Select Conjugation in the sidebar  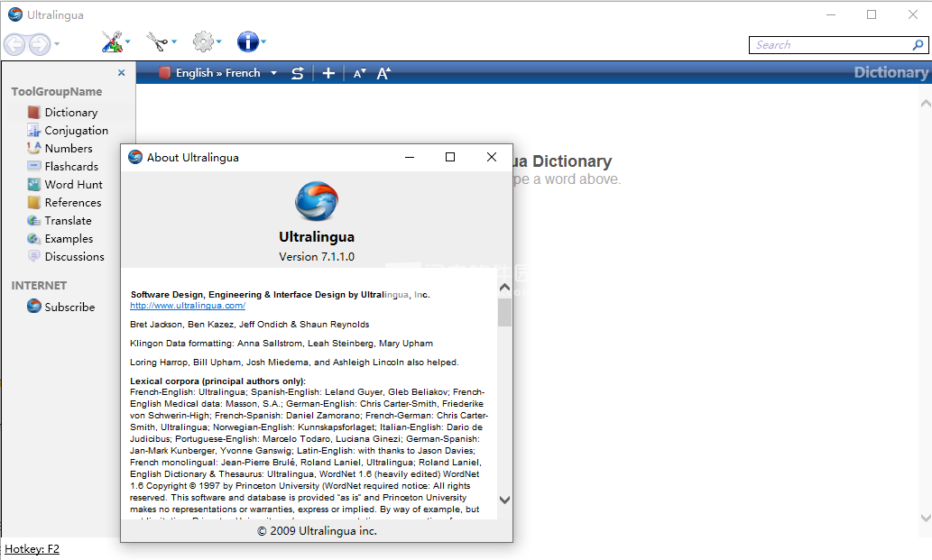pyautogui.click(x=76, y=130)
